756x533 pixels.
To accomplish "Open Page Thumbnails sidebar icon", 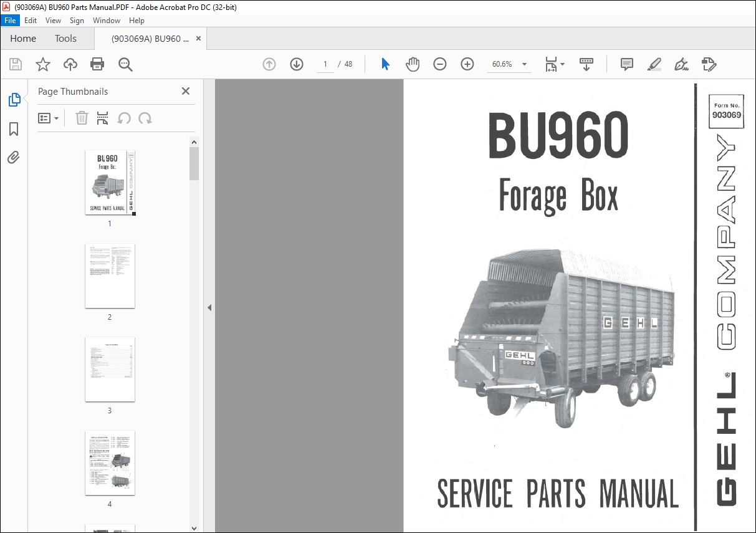I will [14, 99].
